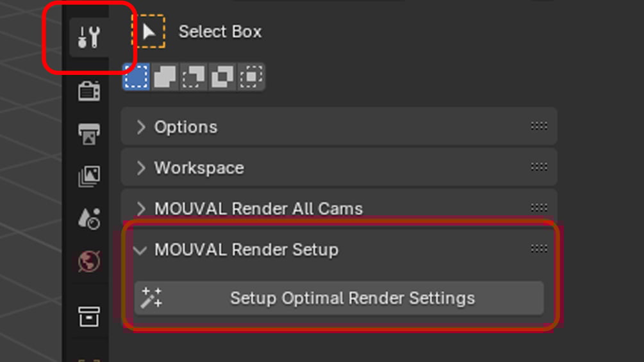Open the World properties globe tab
Screen dimensions: 644x362
88,261
